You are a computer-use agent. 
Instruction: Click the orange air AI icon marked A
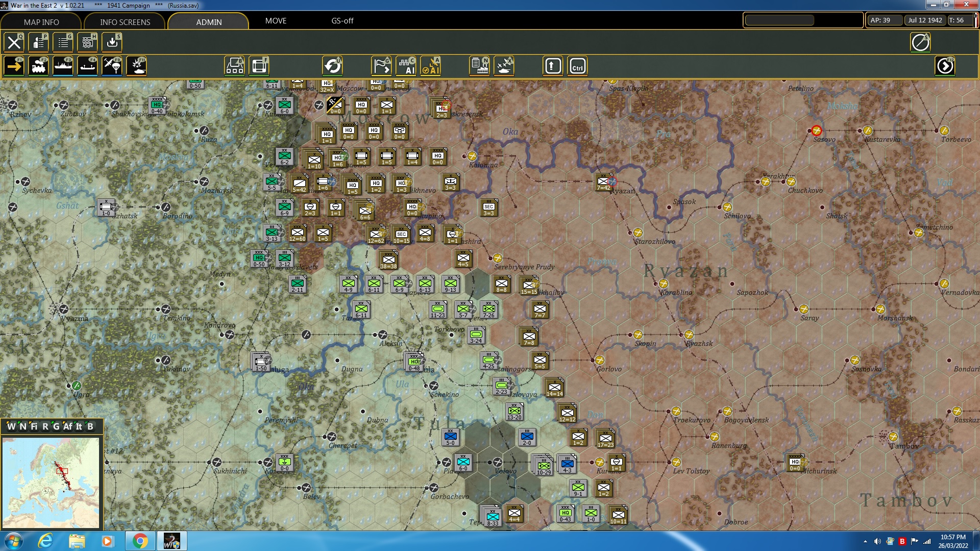pos(431,66)
